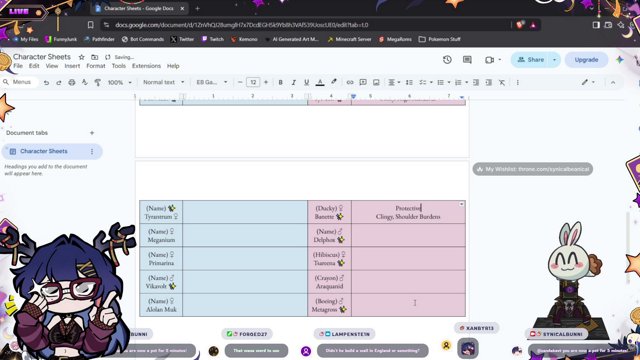Toggle bold formatting
640x360 pixels.
[280, 82]
